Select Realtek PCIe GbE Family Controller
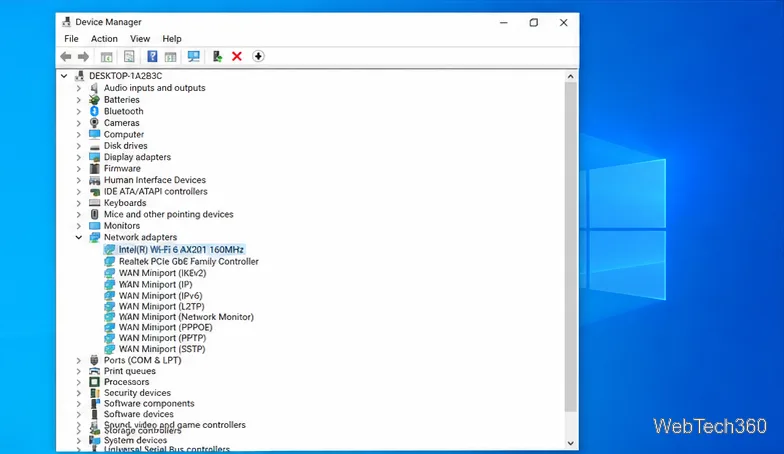 coord(188,261)
